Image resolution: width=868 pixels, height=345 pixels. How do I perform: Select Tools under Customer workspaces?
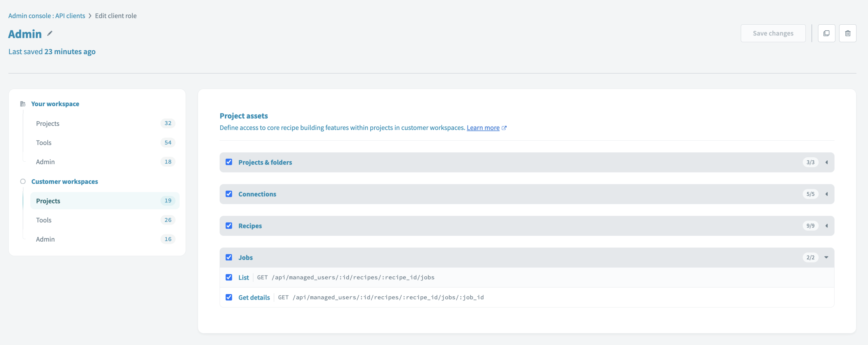click(44, 220)
